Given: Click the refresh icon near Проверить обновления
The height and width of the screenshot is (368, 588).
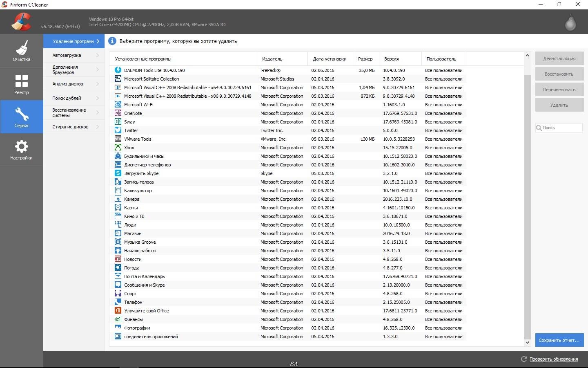Looking at the screenshot, I should (x=524, y=359).
